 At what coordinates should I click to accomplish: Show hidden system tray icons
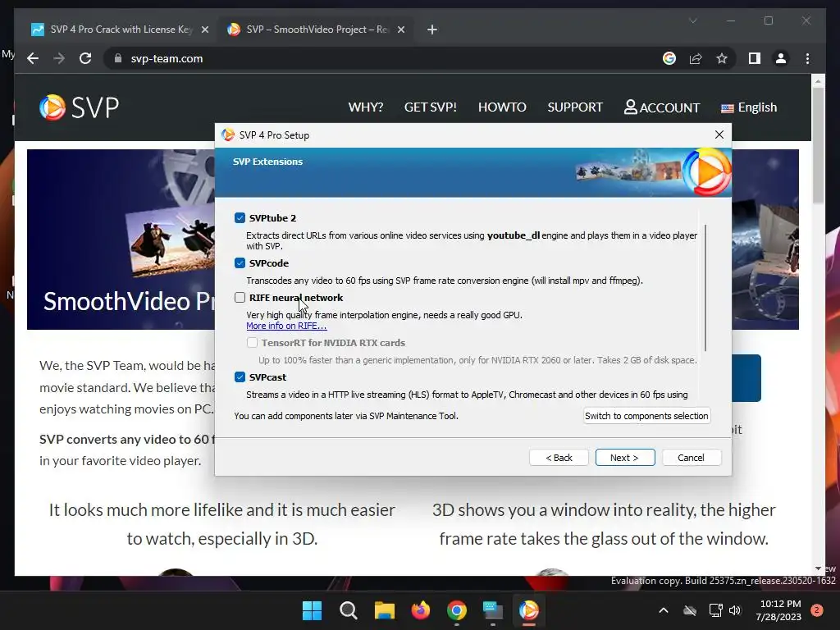[x=663, y=610]
